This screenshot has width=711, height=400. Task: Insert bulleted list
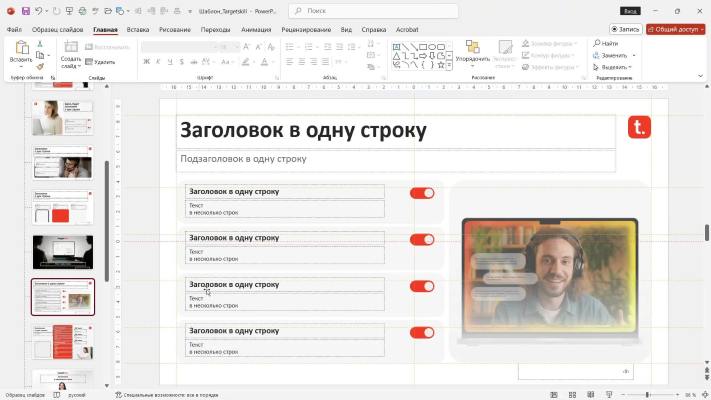click(289, 47)
